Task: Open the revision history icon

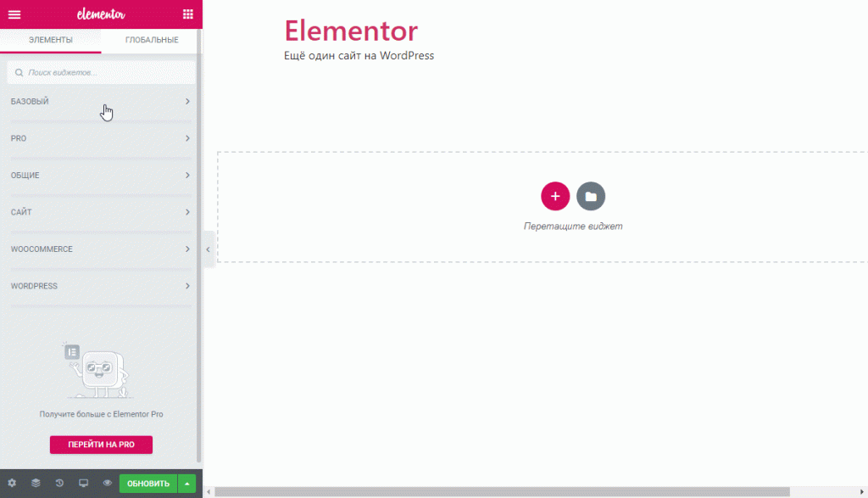Action: click(x=60, y=483)
